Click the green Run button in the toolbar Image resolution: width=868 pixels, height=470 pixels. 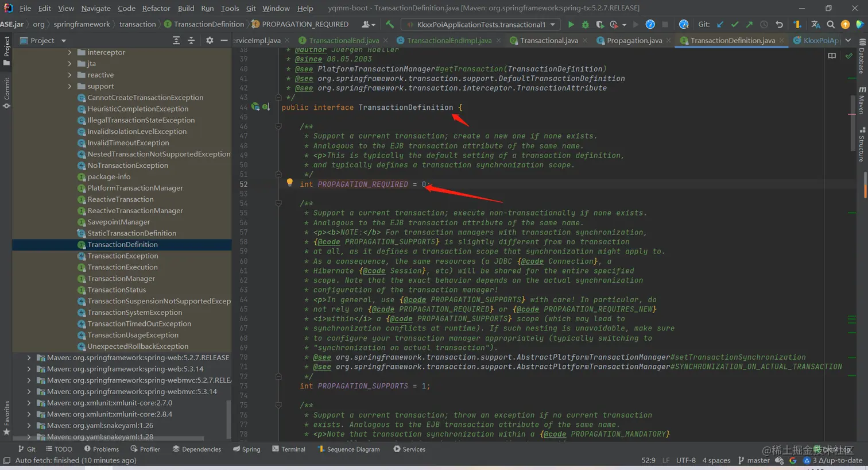coord(571,25)
